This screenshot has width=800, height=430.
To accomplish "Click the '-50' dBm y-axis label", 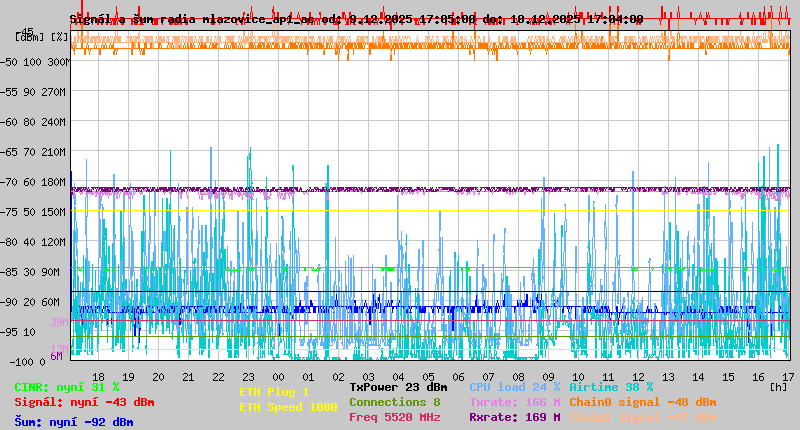I will point(9,62).
